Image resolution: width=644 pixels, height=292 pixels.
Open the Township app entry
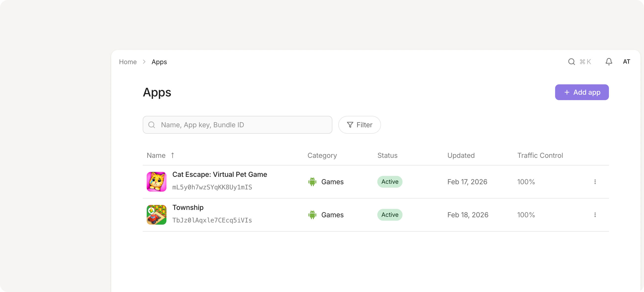point(188,207)
